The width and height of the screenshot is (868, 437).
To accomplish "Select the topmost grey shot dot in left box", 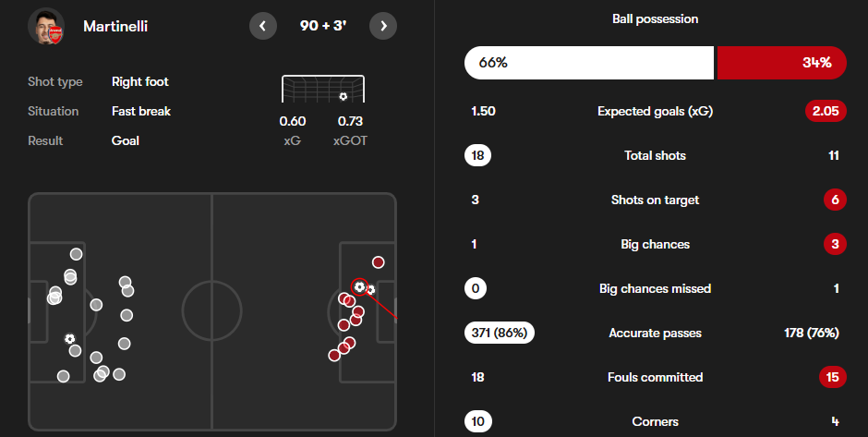I will 76,254.
